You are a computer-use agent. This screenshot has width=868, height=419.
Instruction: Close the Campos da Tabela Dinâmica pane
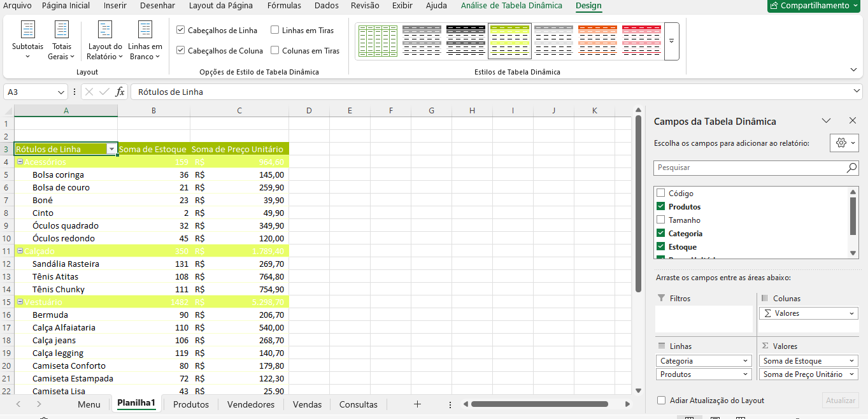(853, 120)
